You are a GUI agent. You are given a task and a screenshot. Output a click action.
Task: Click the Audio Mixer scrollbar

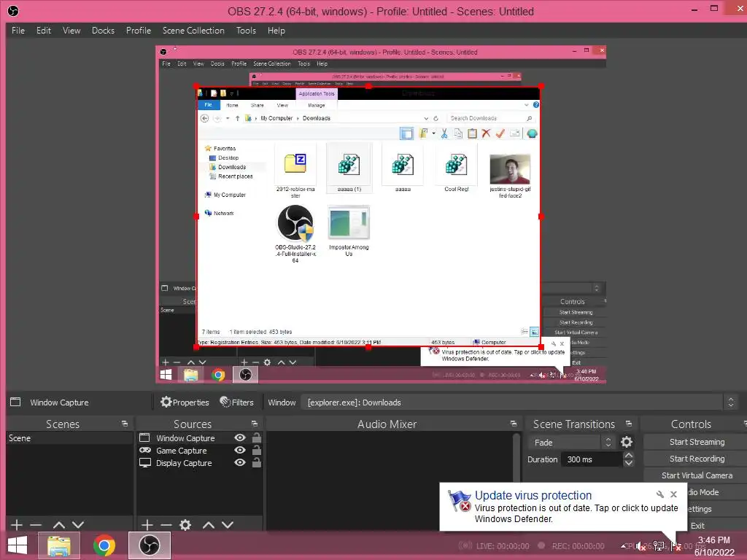[516, 457]
